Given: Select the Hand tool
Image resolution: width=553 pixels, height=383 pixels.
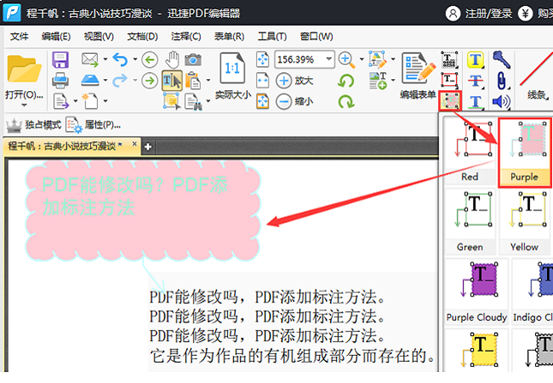Looking at the screenshot, I should (x=172, y=60).
